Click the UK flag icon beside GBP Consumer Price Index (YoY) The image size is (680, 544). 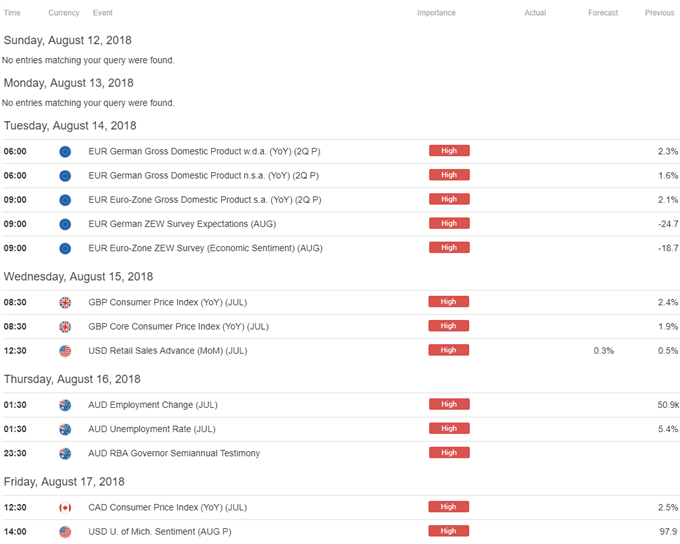tap(65, 303)
